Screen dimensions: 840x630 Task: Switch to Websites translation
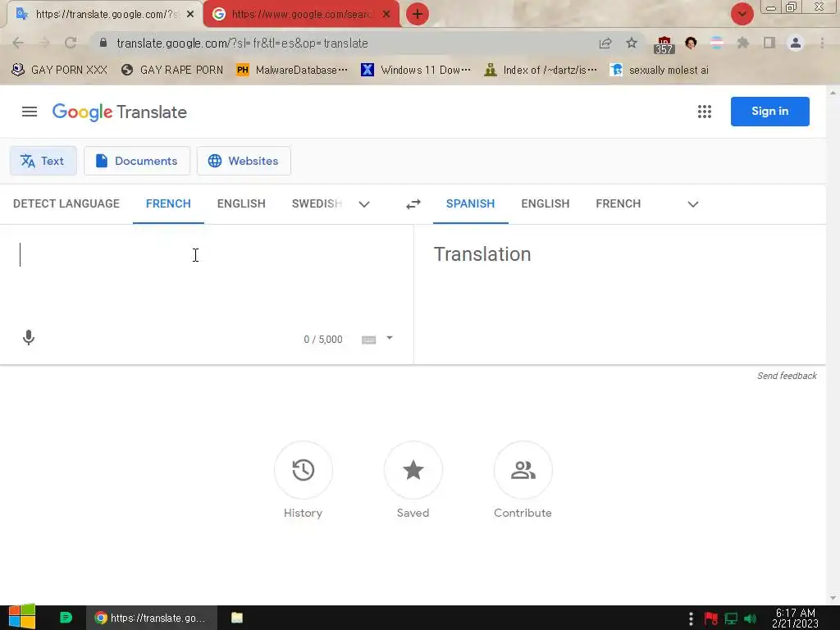point(244,161)
